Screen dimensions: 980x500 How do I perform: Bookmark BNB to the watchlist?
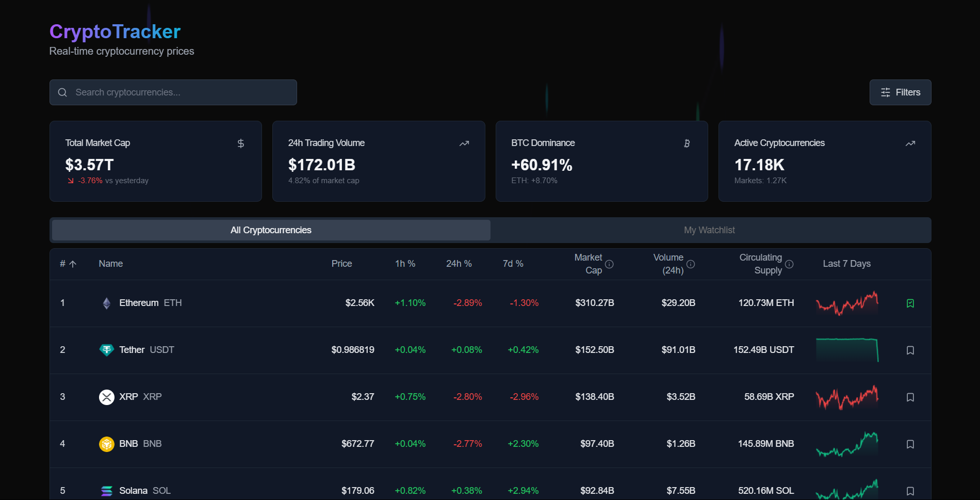(910, 444)
